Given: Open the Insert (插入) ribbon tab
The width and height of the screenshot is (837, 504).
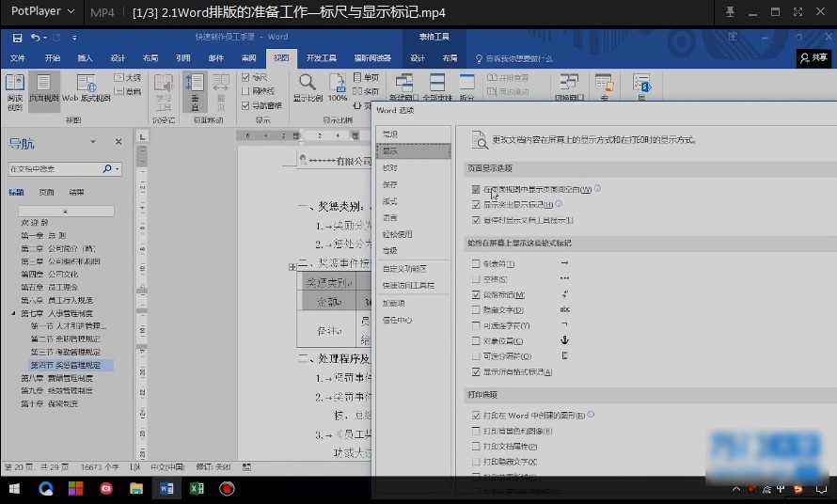Looking at the screenshot, I should (85, 58).
